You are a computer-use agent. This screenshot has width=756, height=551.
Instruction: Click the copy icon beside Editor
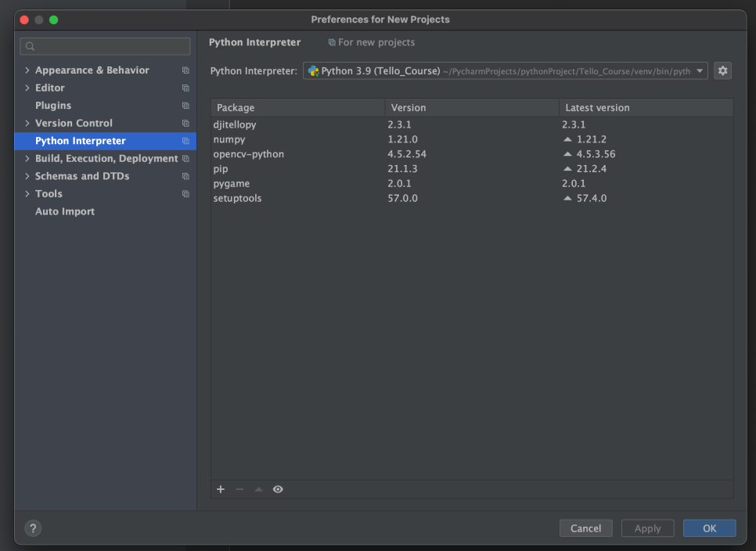[x=185, y=88]
